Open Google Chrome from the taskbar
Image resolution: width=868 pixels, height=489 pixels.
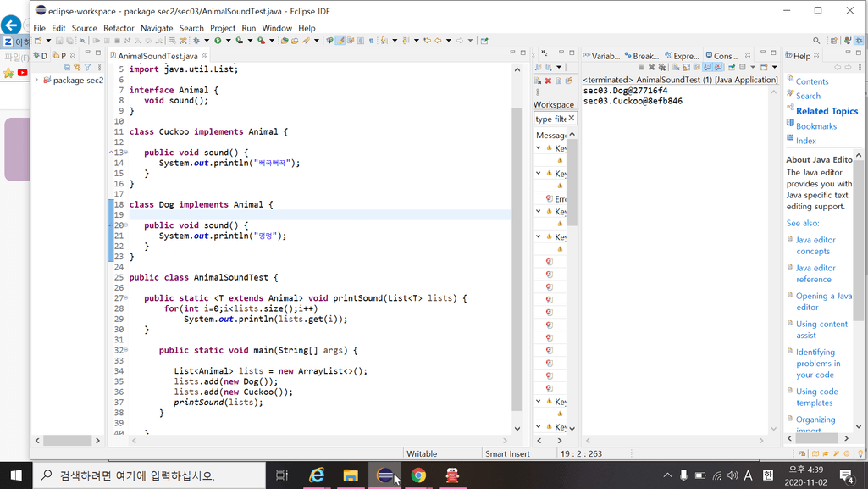click(x=418, y=475)
